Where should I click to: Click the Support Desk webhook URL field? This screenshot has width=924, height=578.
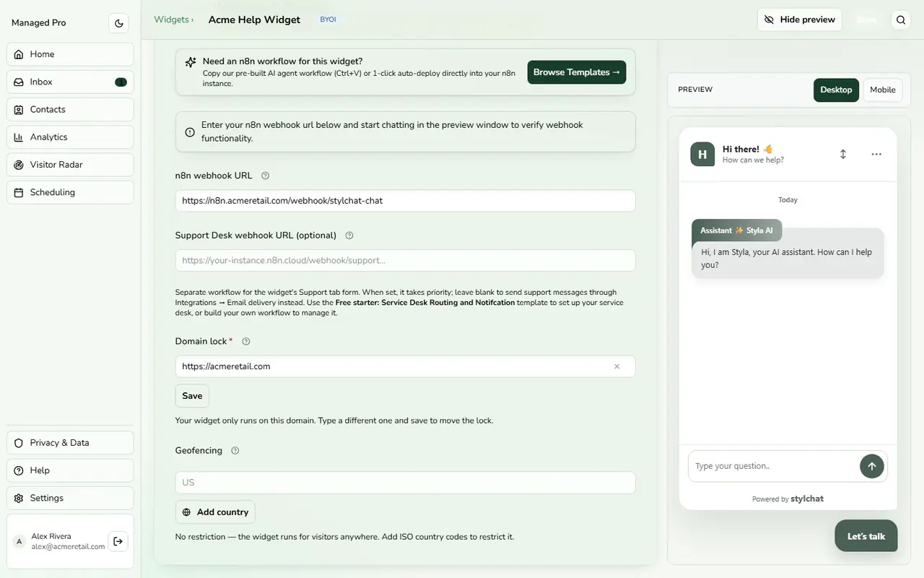405,260
